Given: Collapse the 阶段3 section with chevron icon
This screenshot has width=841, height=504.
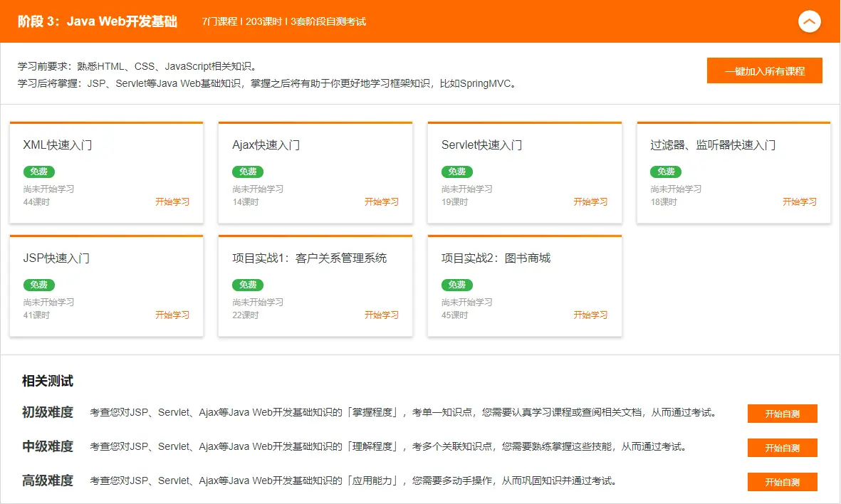Looking at the screenshot, I should pyautogui.click(x=810, y=21).
